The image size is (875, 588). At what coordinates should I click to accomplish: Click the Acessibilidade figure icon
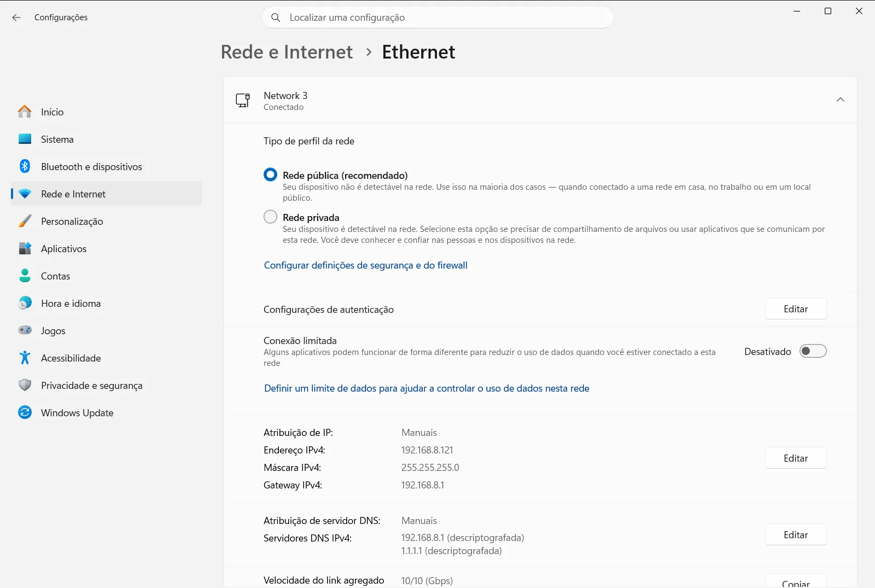click(x=25, y=358)
